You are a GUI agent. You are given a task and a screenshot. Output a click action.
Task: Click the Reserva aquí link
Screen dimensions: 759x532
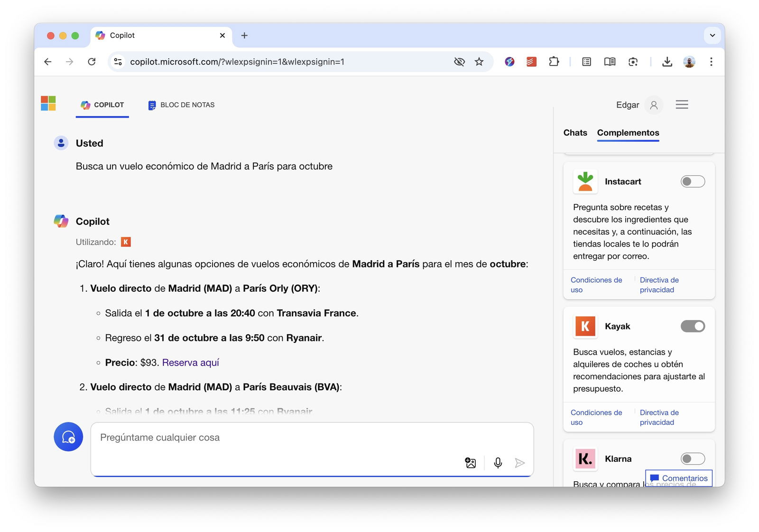[190, 363]
